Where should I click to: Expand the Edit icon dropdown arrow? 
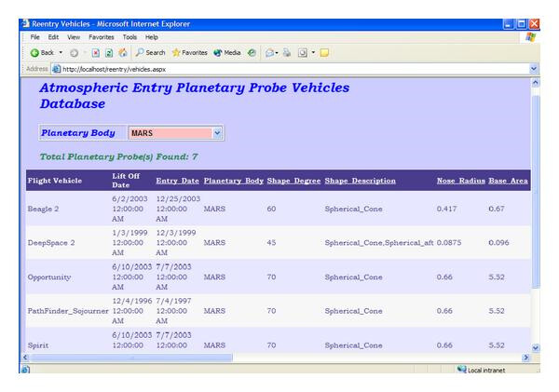(x=313, y=53)
